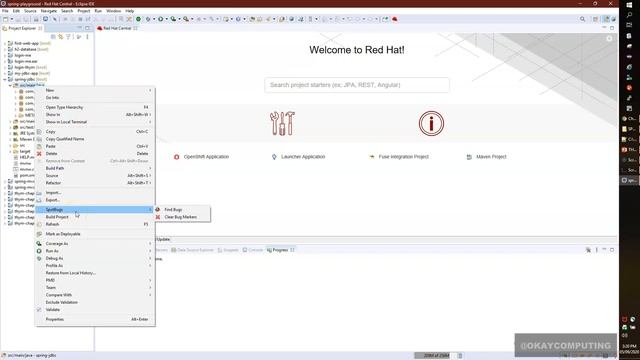Click Export... in context menu
Viewport: 640px width, 360px height.
(95, 200)
